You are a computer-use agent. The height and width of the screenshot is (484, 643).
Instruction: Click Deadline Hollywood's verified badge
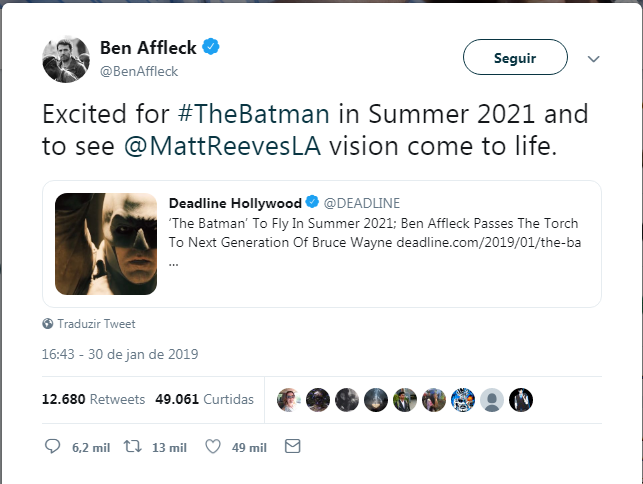312,203
